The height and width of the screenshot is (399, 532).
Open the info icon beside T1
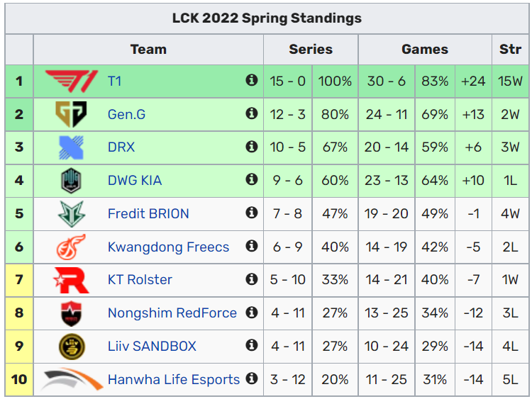(251, 80)
